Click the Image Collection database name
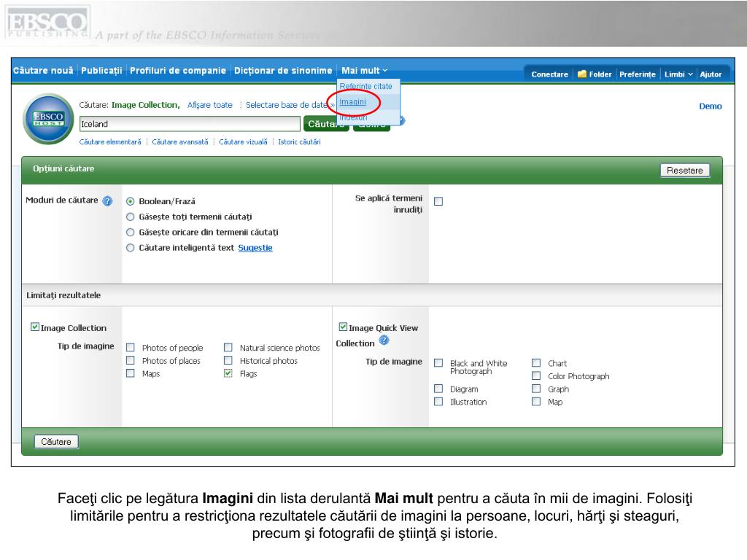Image resolution: width=747 pixels, height=560 pixels. point(145,105)
